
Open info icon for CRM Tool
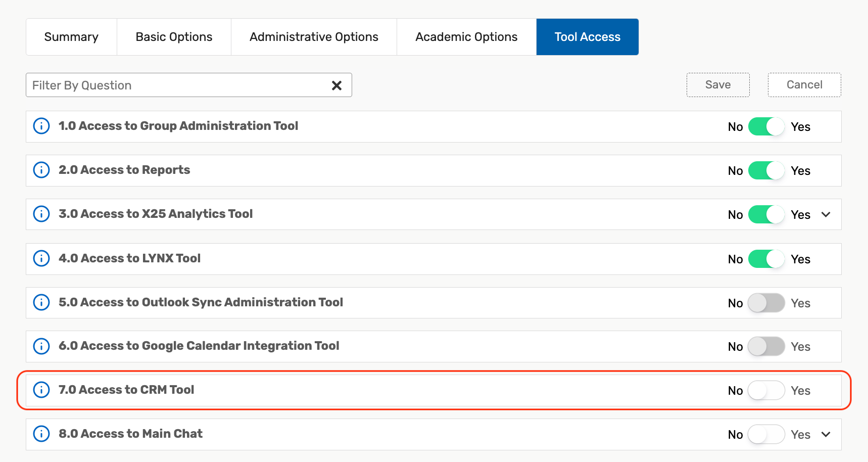coord(41,390)
